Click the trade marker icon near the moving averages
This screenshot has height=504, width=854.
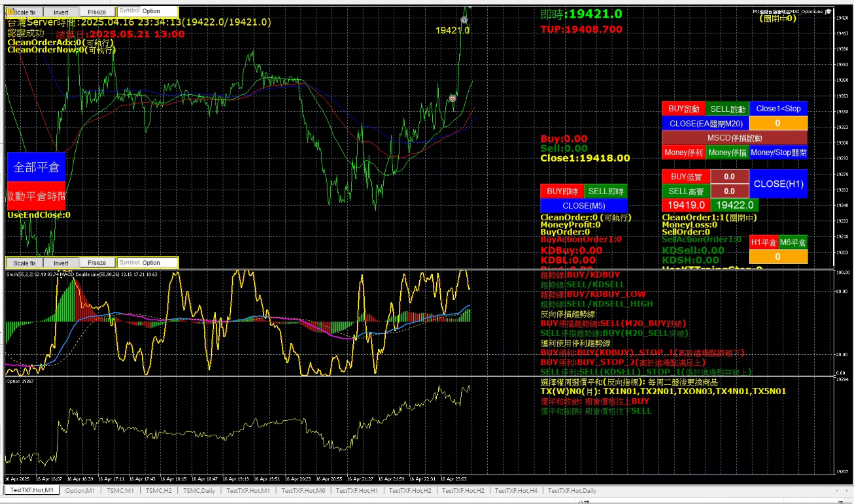tap(452, 98)
